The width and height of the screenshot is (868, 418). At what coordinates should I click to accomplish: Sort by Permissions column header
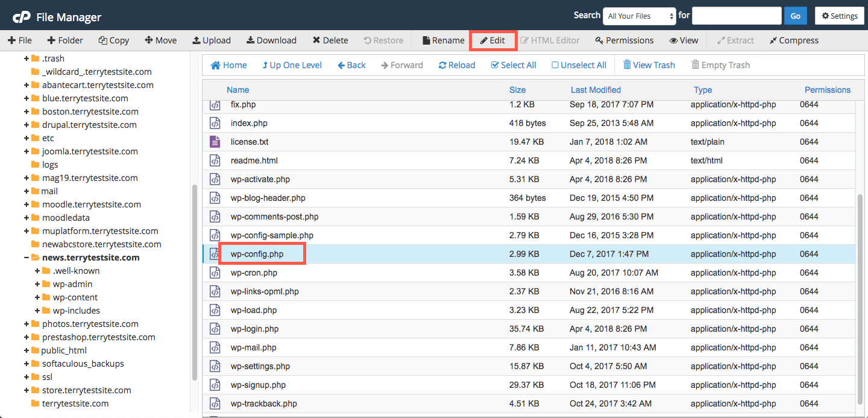pyautogui.click(x=828, y=90)
